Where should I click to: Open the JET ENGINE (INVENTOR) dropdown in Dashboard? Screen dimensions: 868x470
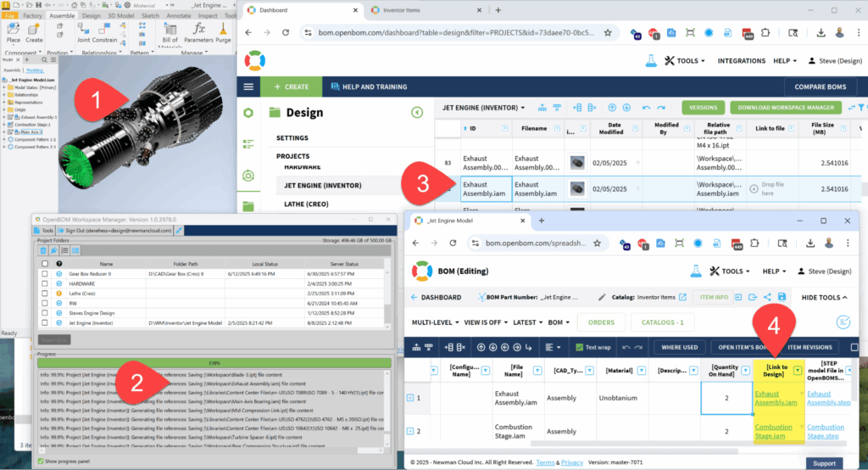click(483, 108)
